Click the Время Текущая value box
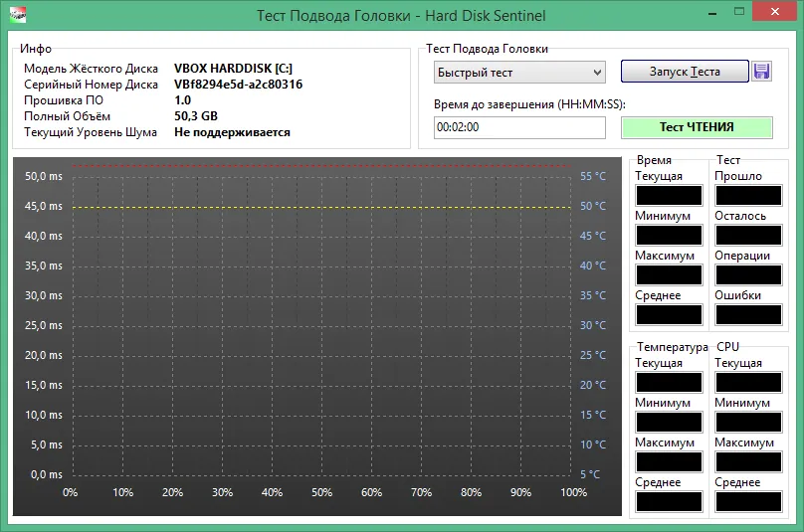Screen dimensions: 804x532 [669, 195]
